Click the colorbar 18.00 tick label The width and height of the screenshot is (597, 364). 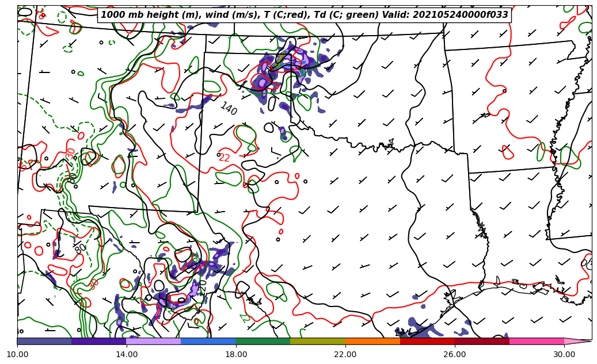point(235,354)
